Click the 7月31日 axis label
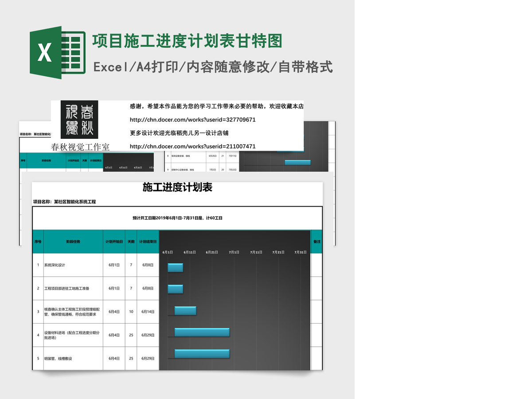The image size is (532, 399). tap(301, 252)
